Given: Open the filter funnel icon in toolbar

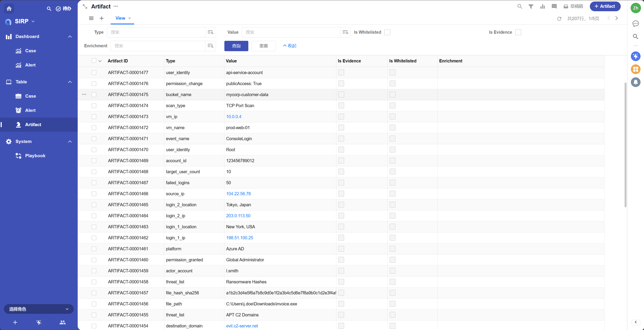Looking at the screenshot, I should (531, 6).
